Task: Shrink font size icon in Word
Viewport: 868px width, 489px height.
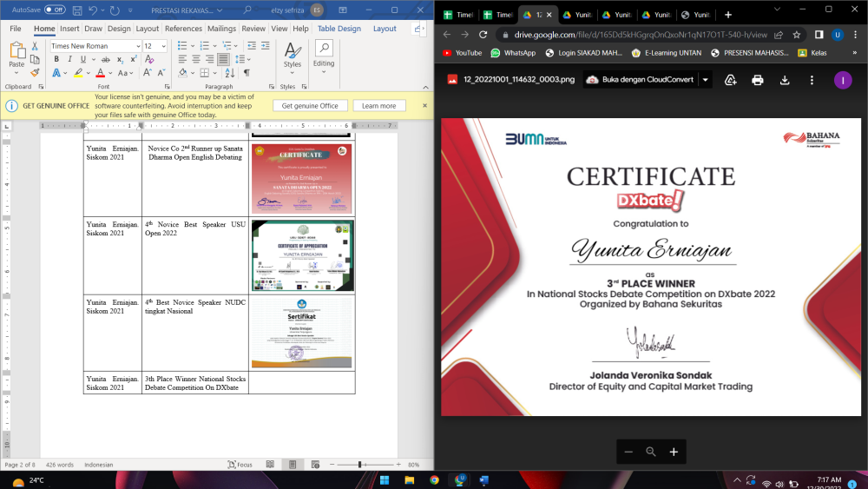Action: (161, 73)
